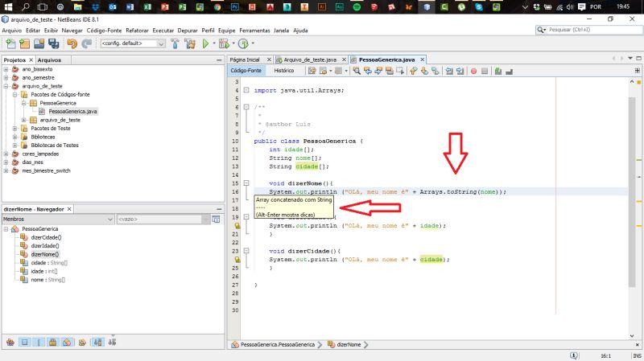Switch to the Histórico view

[284, 71]
